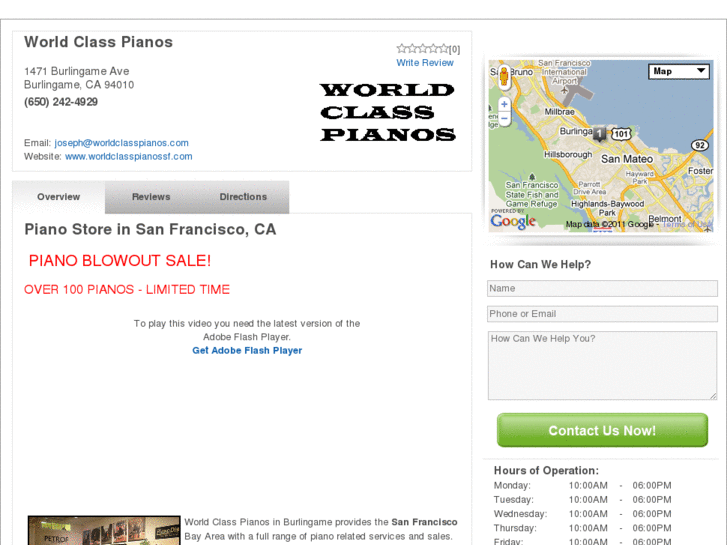Zoom in on the map
The image size is (727, 545).
click(504, 104)
